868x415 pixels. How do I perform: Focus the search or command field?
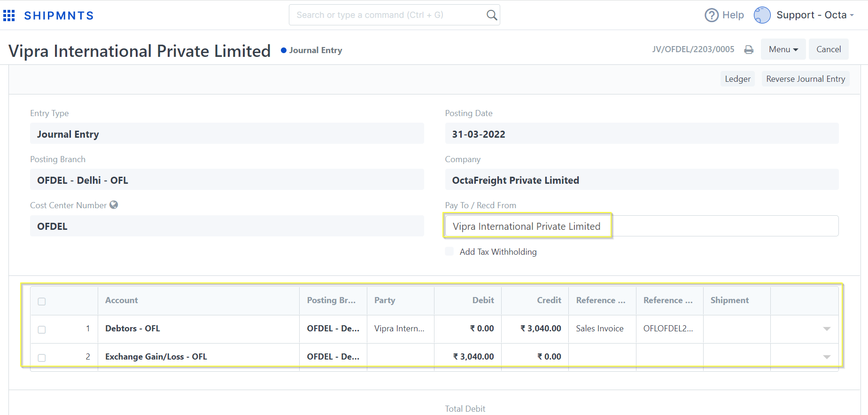[x=394, y=15]
